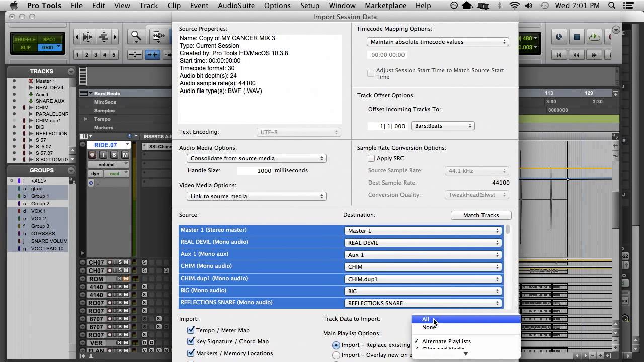Expand the Tempo ruler triangle
Image resolution: width=644 pixels, height=362 pixels.
pos(86,119)
